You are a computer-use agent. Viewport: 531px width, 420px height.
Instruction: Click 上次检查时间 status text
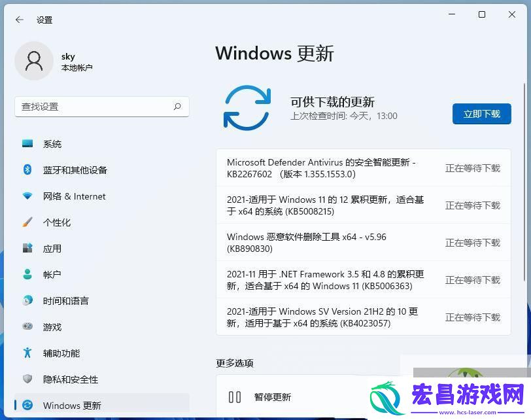[344, 116]
